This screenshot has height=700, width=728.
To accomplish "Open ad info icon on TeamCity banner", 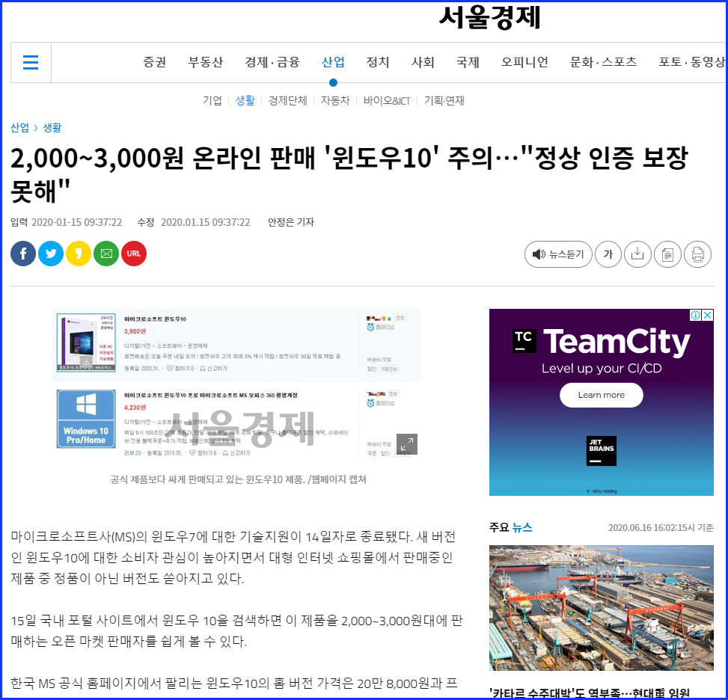I will [696, 315].
